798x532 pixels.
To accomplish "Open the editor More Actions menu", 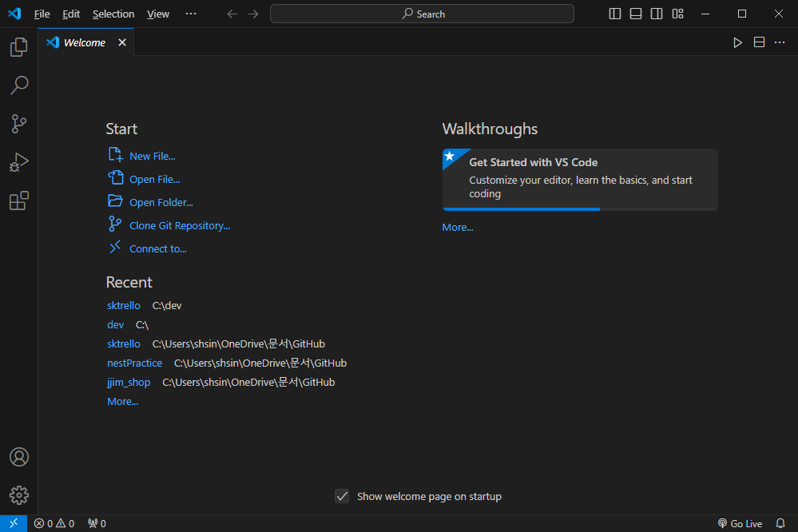I will [779, 42].
